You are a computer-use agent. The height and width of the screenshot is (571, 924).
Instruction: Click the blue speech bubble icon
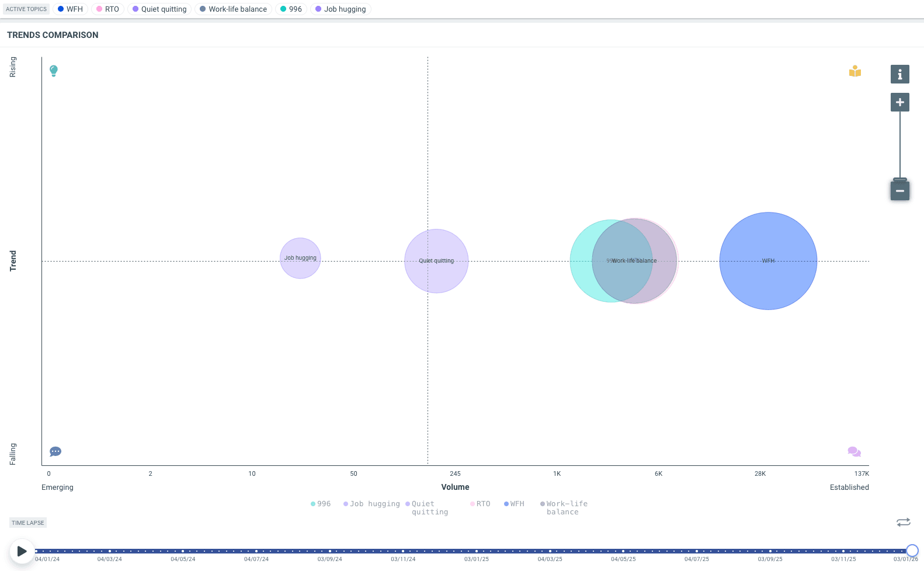(x=55, y=451)
